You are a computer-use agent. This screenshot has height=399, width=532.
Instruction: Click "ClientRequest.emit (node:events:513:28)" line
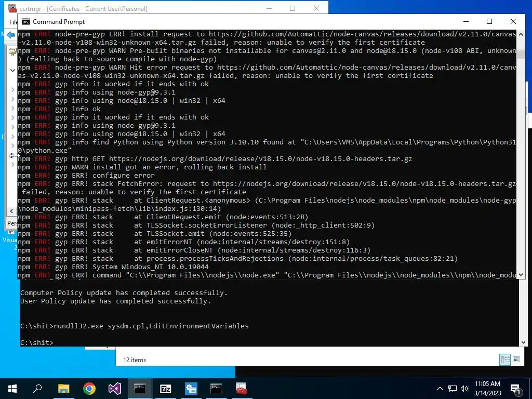click(x=163, y=217)
